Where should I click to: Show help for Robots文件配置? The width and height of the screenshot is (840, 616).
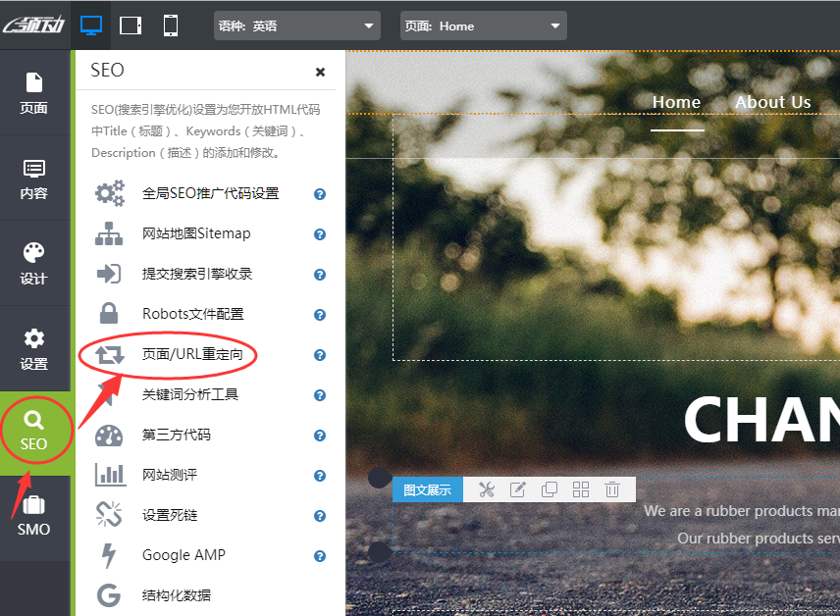319,315
